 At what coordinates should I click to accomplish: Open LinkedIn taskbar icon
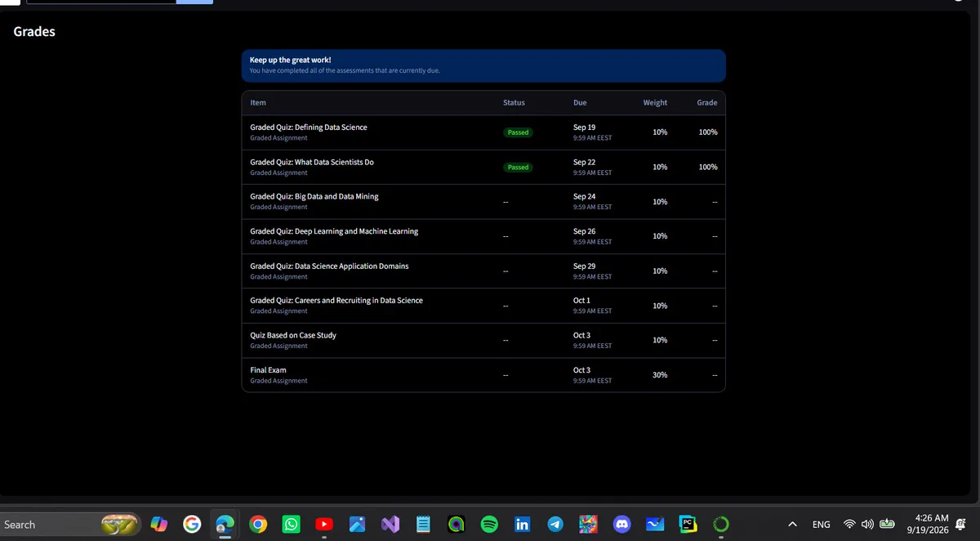522,524
